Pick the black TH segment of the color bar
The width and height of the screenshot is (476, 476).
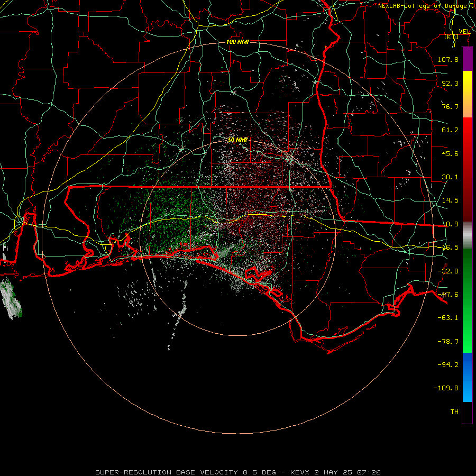467,412
